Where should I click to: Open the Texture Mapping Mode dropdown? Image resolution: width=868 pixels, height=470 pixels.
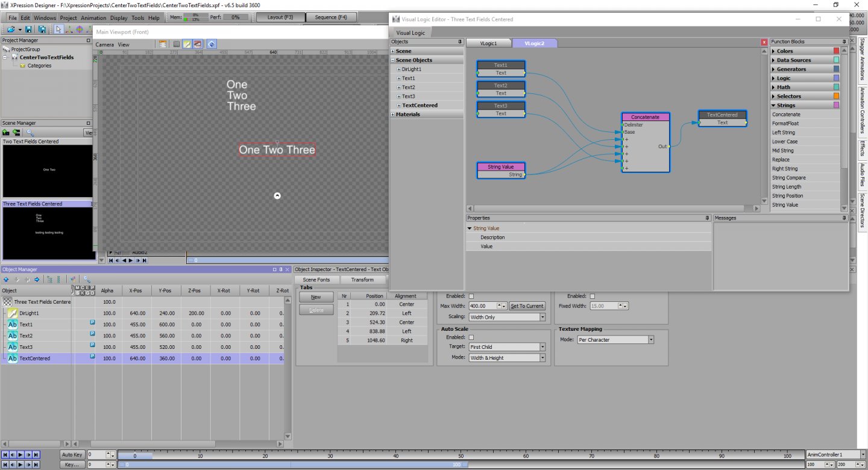(651, 340)
